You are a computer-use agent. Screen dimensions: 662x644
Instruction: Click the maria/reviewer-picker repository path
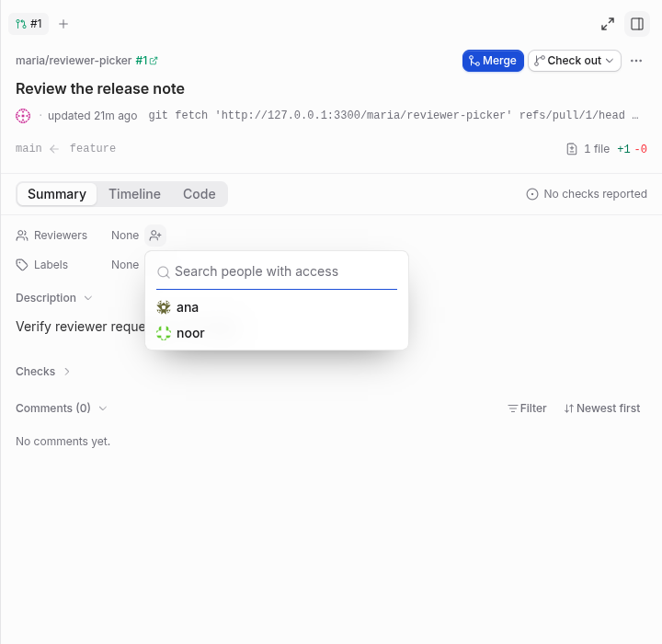coord(74,61)
